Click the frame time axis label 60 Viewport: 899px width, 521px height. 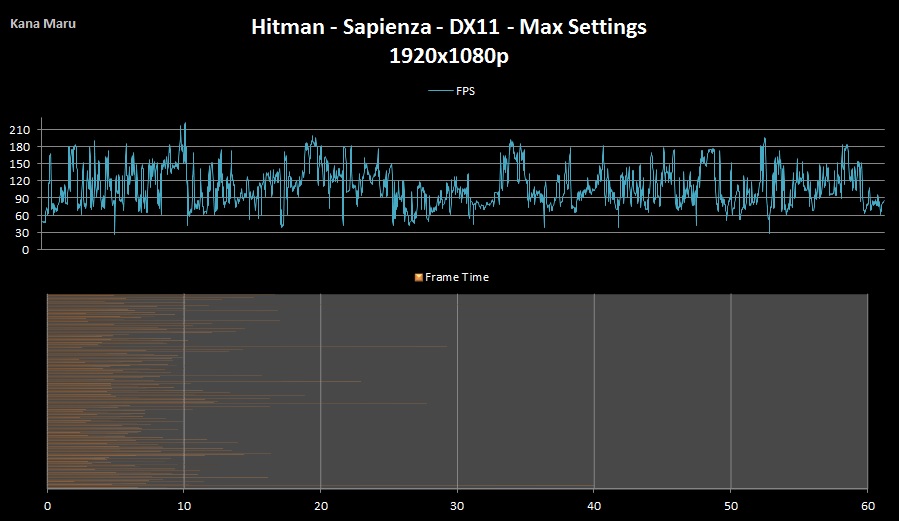point(868,506)
